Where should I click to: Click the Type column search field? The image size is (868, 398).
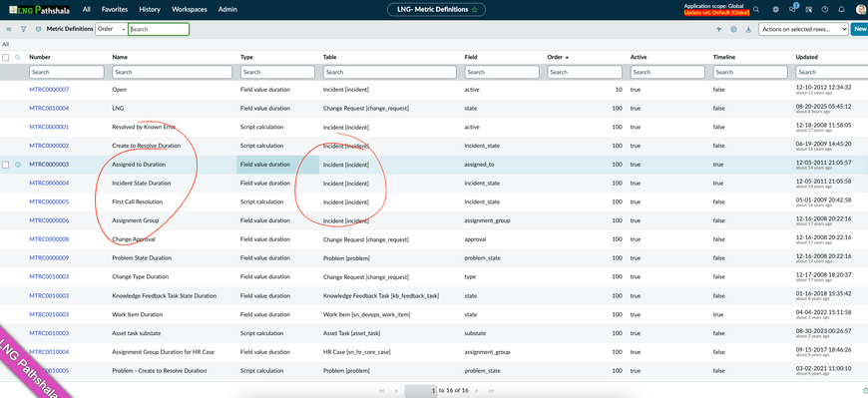tap(278, 72)
